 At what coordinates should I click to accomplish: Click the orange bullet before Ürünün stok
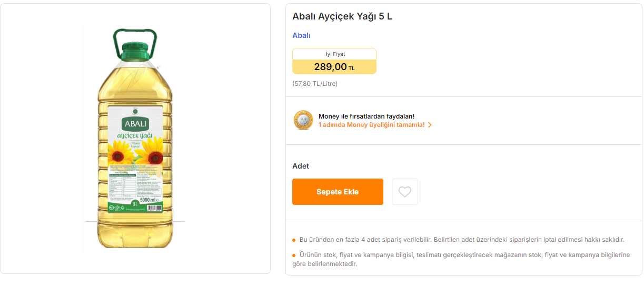pyautogui.click(x=294, y=255)
